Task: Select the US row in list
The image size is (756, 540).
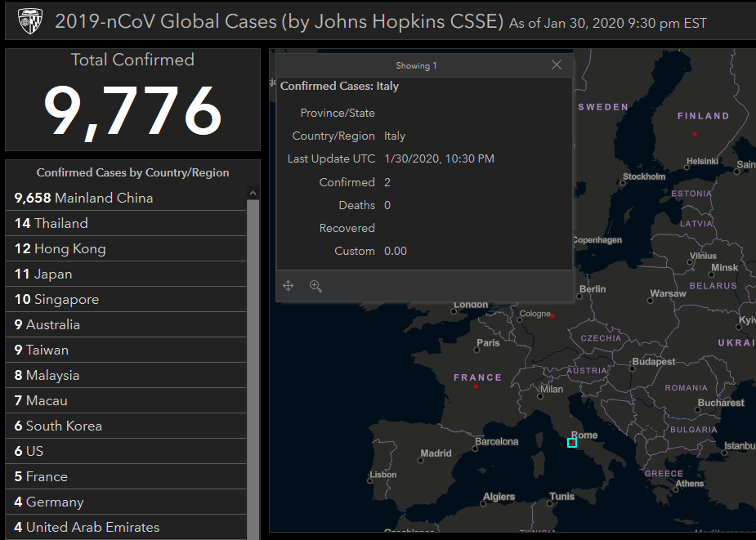Action: (126, 451)
